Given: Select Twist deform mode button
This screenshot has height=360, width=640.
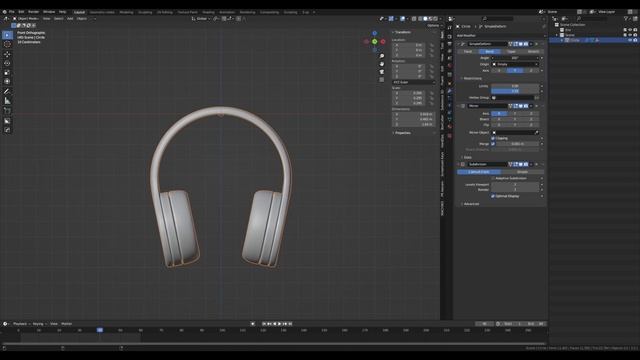Looking at the screenshot, I should [x=468, y=52].
